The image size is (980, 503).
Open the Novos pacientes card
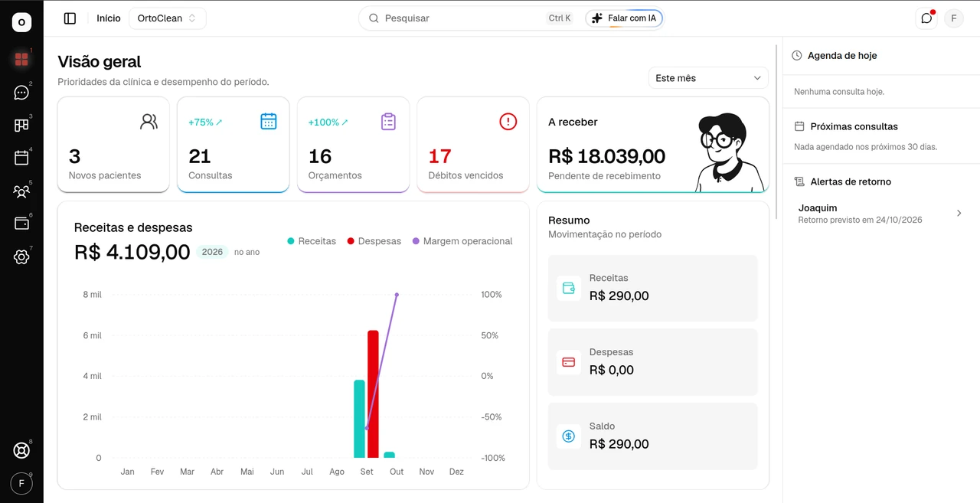(113, 145)
